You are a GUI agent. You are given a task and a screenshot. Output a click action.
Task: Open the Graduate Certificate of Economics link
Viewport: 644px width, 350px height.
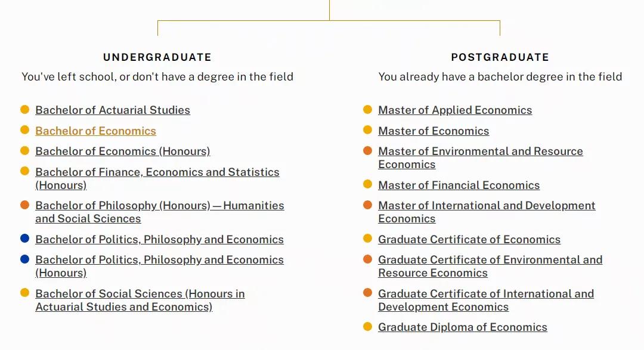tap(469, 240)
